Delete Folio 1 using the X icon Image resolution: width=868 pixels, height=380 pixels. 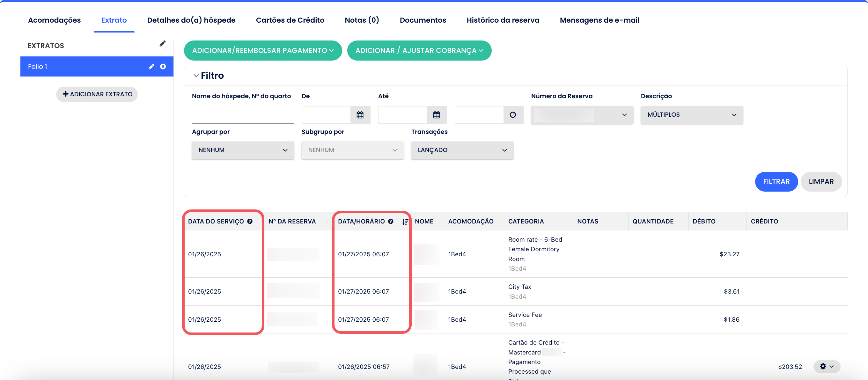pyautogui.click(x=163, y=67)
